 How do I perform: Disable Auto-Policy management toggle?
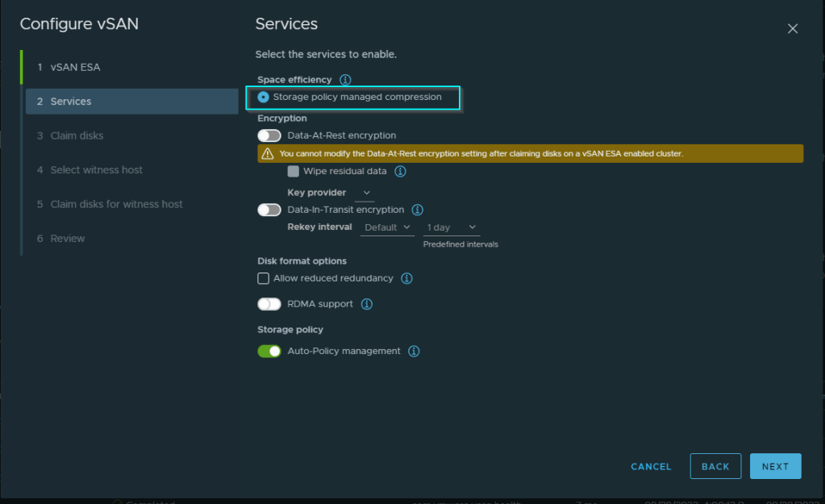[x=269, y=352]
